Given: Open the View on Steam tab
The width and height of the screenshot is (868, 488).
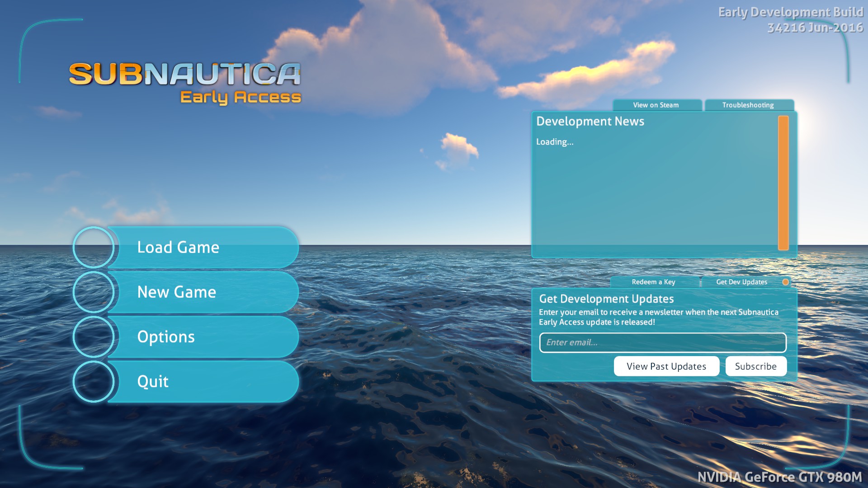Looking at the screenshot, I should click(x=657, y=105).
